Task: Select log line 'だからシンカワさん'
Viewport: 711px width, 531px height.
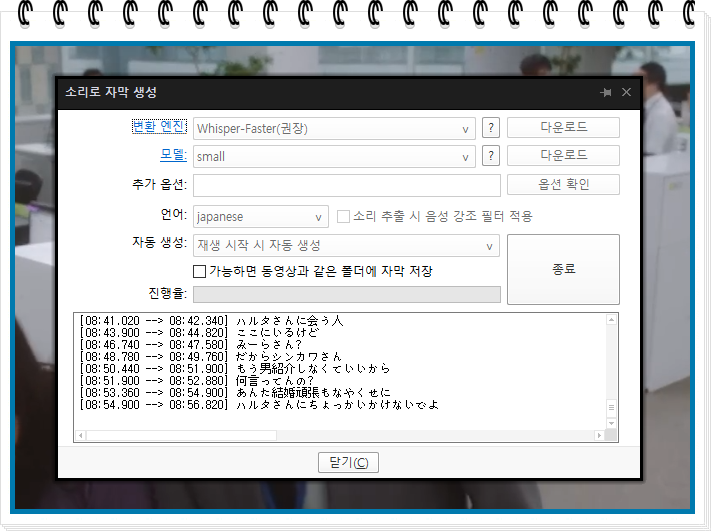Action: [x=210, y=357]
